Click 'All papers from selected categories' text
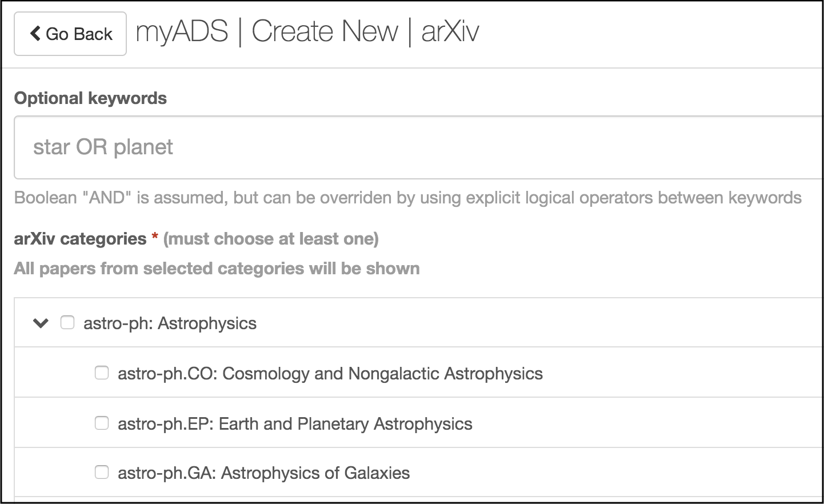Viewport: 824px width, 504px height. (217, 269)
